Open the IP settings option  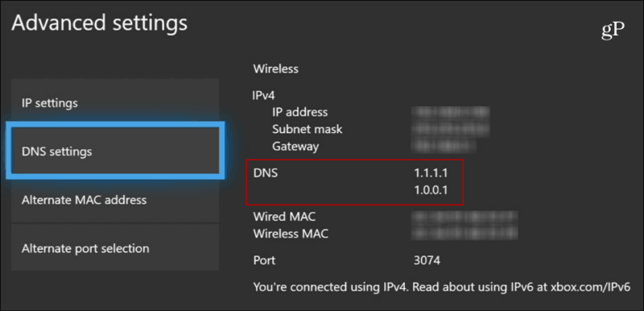click(115, 102)
